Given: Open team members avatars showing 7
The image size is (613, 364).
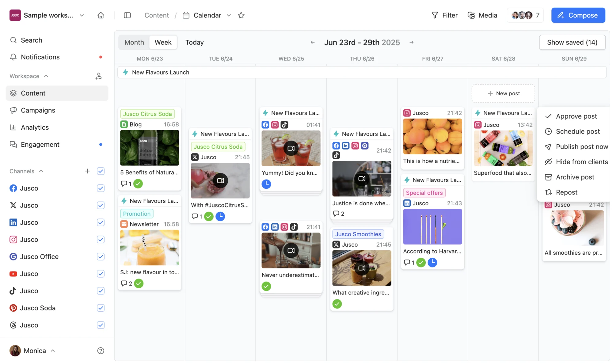Looking at the screenshot, I should point(525,15).
